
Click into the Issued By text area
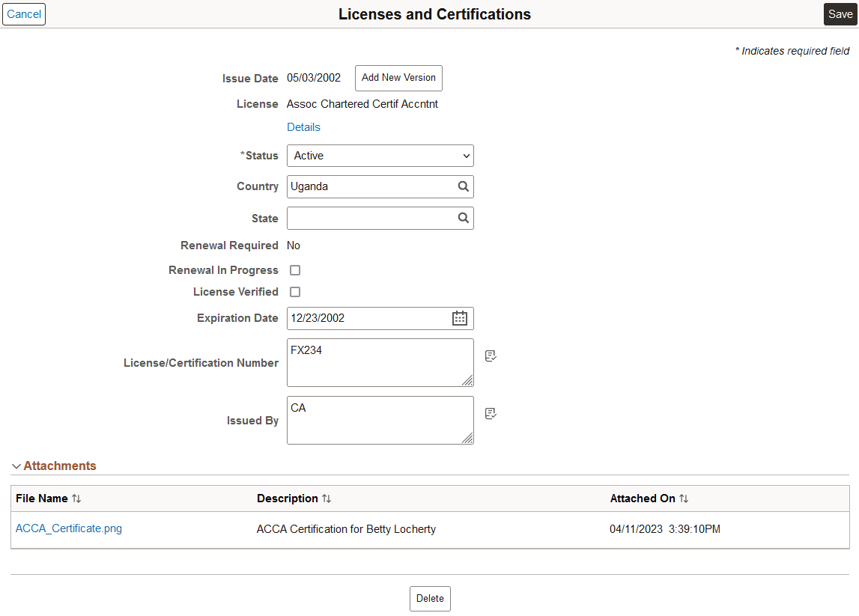point(380,420)
